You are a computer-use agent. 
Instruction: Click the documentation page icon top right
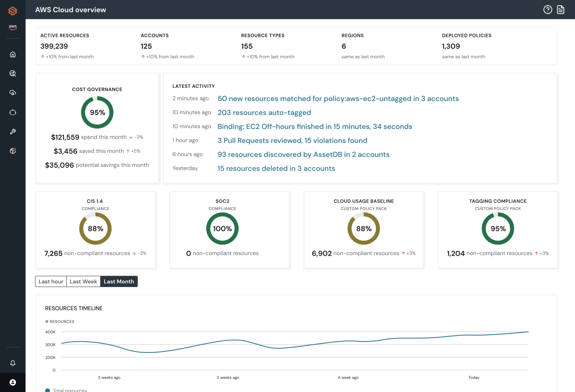[560, 10]
